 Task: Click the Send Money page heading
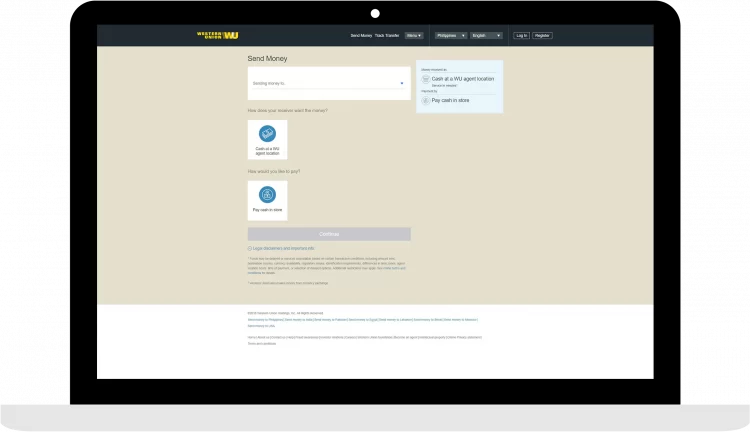(267, 58)
